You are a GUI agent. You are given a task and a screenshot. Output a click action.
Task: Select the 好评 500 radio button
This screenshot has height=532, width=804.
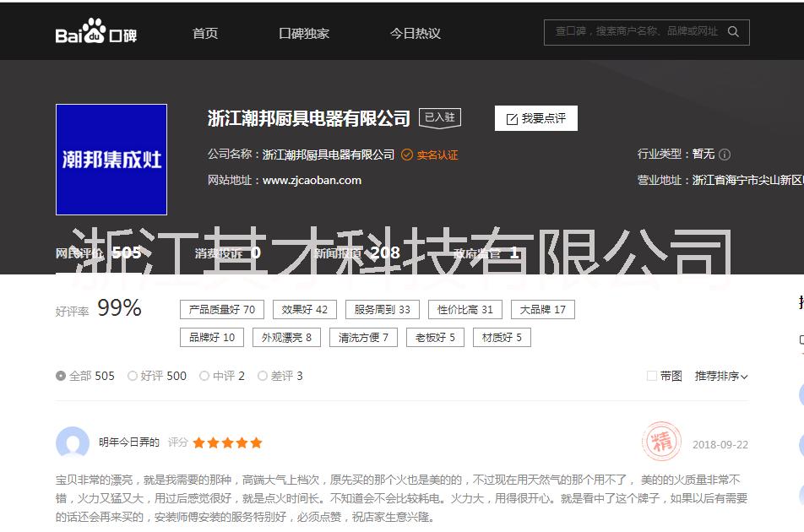pyautogui.click(x=133, y=376)
